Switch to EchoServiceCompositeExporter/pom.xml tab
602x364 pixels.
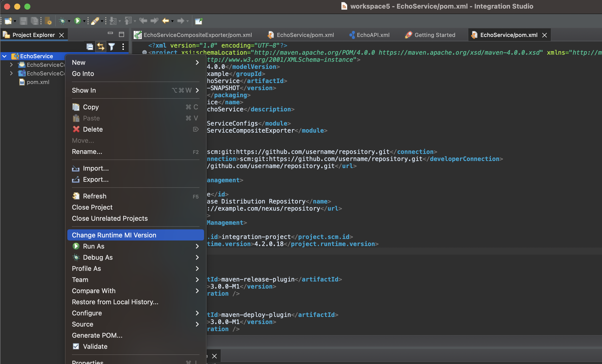coord(193,35)
